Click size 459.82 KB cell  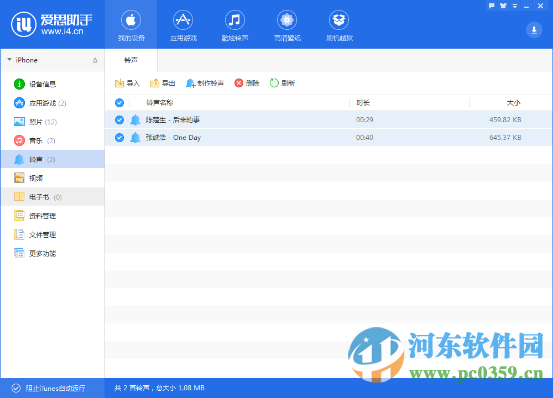[x=505, y=120]
